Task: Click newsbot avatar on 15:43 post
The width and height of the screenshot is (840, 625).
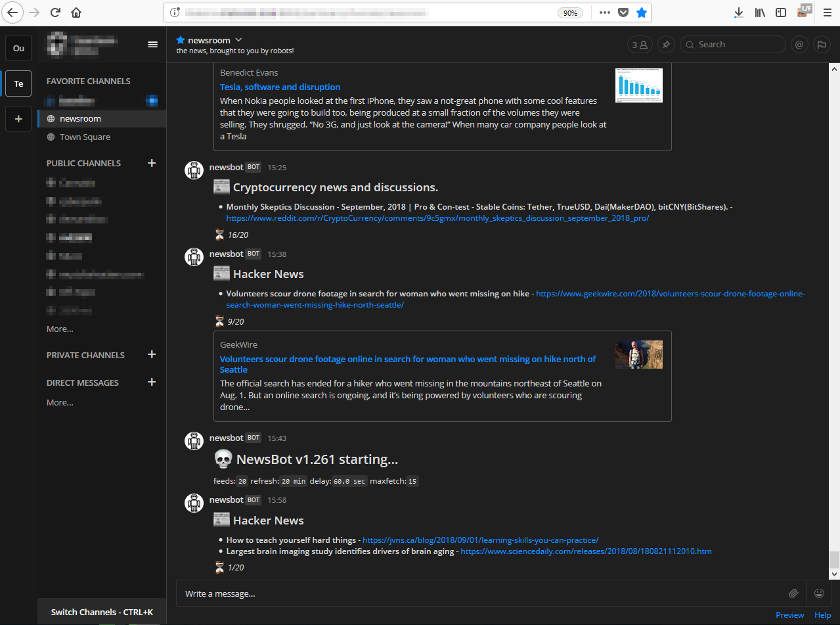Action: 194,441
